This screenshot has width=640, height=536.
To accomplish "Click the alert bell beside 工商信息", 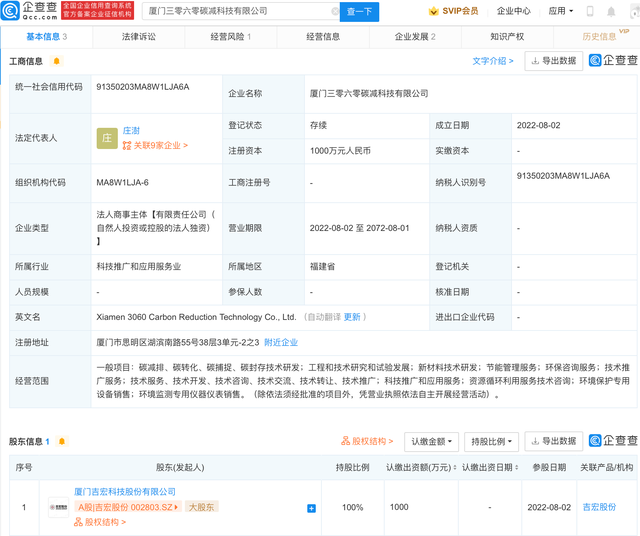I will tap(57, 61).
